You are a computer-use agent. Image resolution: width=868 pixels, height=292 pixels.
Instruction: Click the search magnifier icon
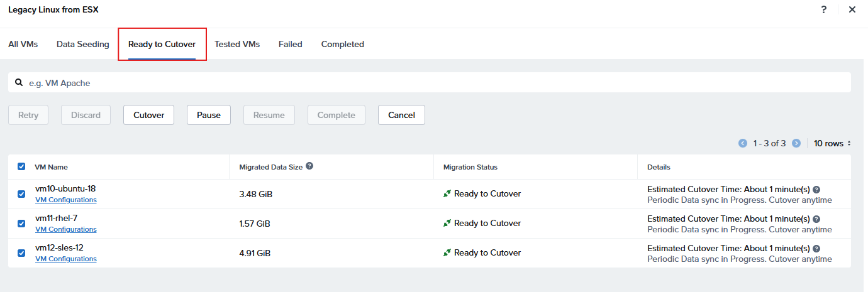(19, 82)
